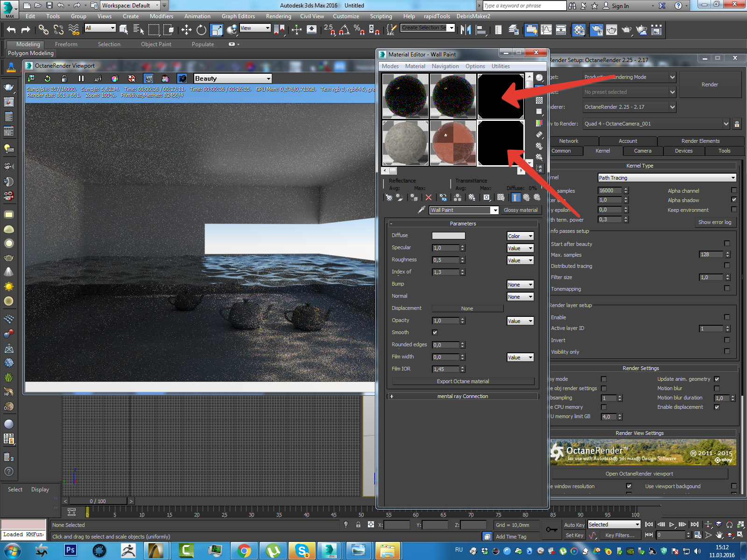Click the Sample Type sphere icon

click(x=539, y=77)
